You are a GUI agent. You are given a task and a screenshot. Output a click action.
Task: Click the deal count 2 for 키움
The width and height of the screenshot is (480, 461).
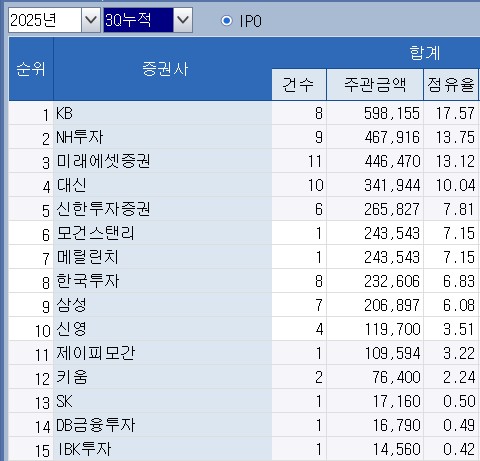(319, 377)
